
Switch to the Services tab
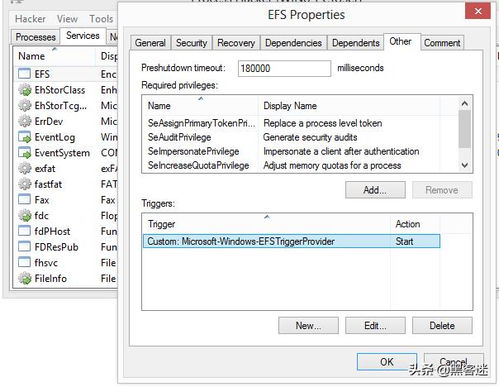click(x=83, y=36)
